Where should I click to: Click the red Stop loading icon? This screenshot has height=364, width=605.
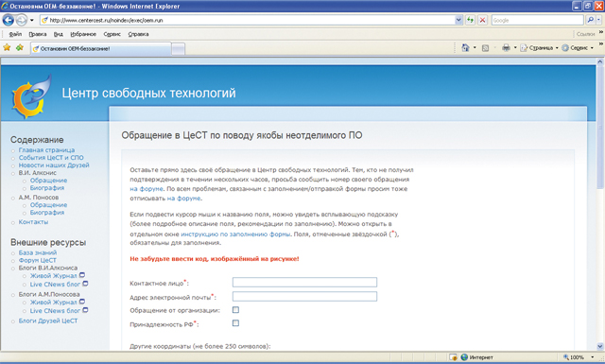point(482,20)
